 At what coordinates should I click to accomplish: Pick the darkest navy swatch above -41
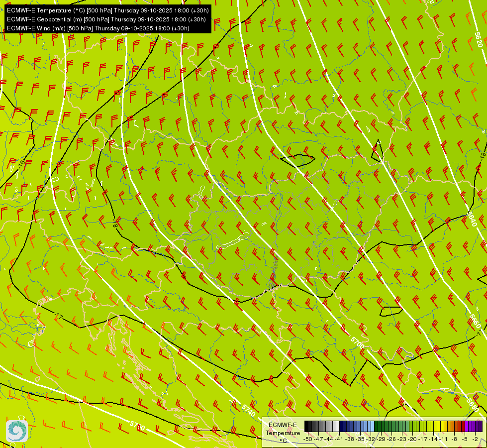[x=341, y=426]
